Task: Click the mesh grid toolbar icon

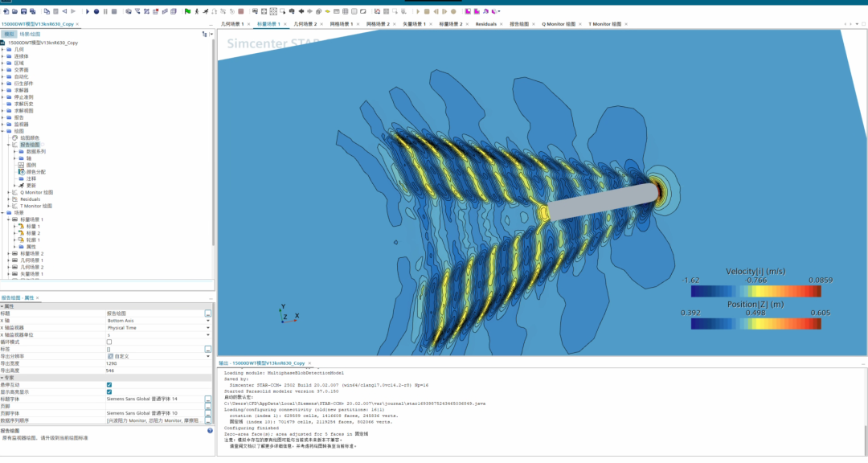Action: click(x=346, y=11)
